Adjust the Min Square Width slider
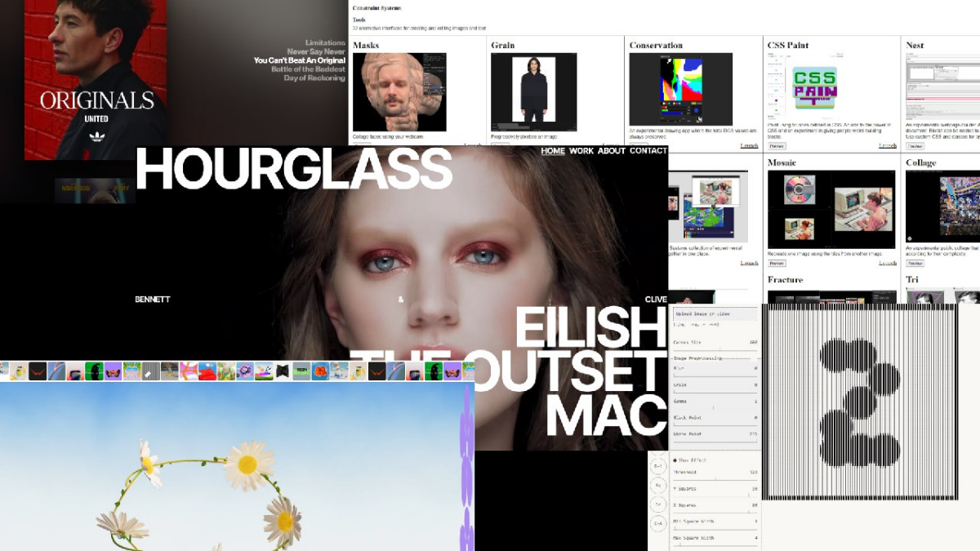Viewport: 980px width, 551px height. [x=715, y=528]
